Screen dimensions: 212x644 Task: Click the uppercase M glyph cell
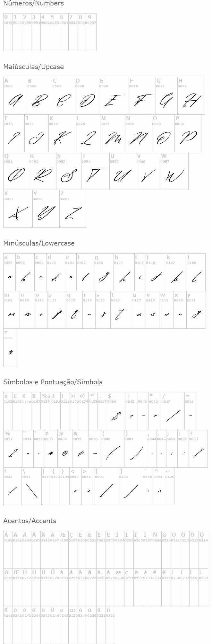pyautogui.click(x=113, y=133)
